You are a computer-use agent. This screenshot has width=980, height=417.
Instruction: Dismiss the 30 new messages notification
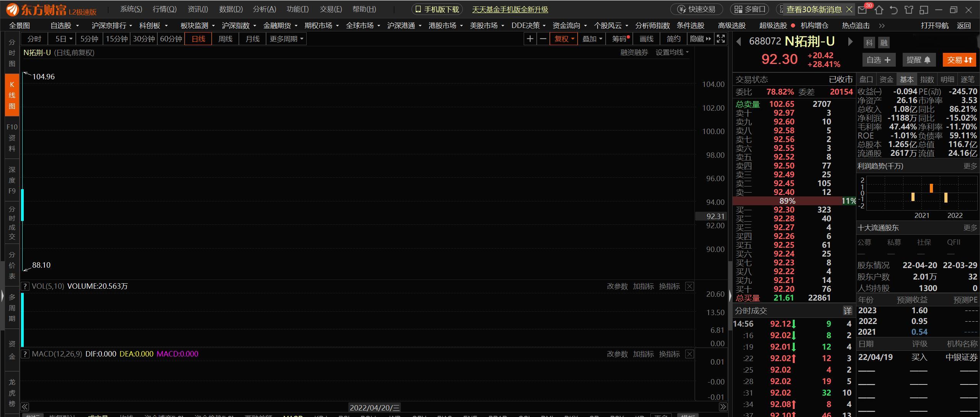[x=849, y=9]
